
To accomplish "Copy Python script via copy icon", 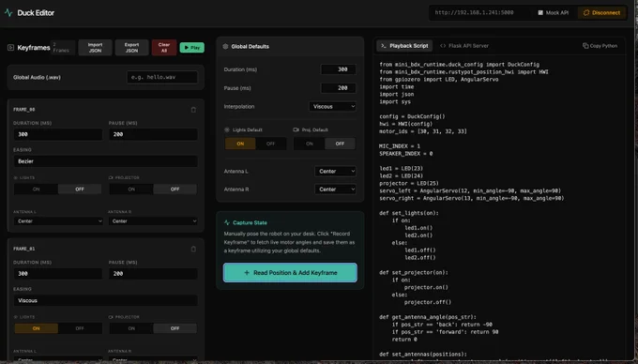I will click(585, 46).
